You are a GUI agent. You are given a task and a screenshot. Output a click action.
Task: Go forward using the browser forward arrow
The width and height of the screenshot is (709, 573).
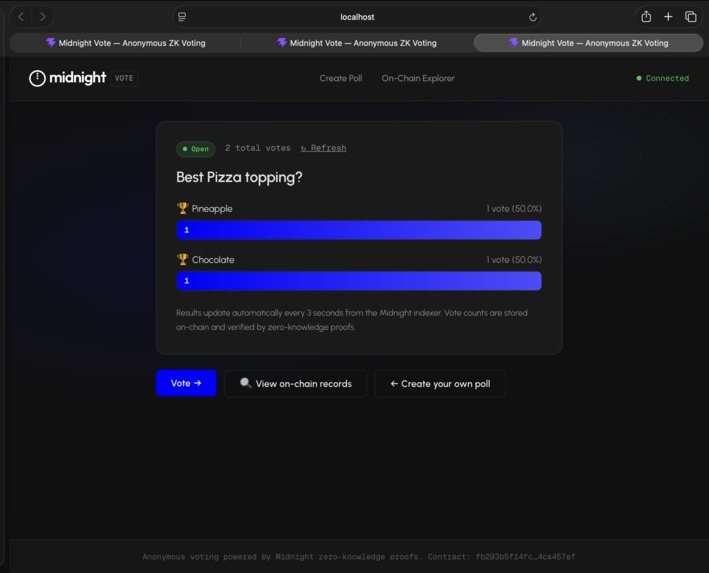pyautogui.click(x=43, y=17)
